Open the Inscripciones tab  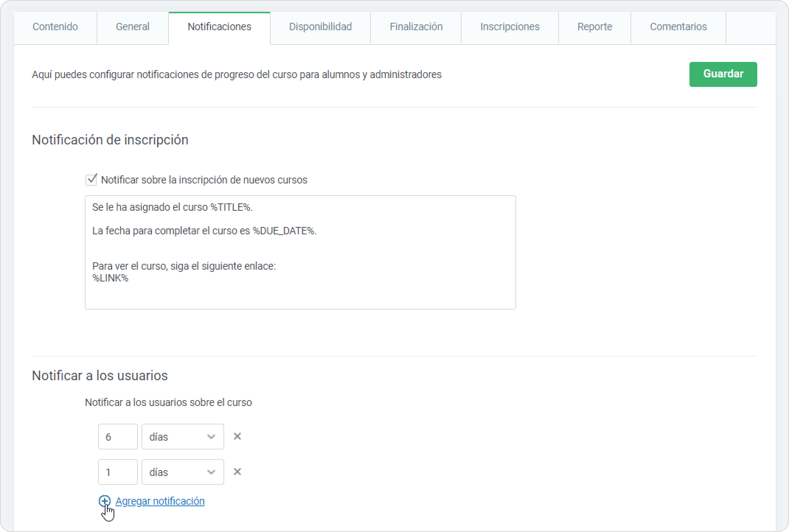(x=510, y=27)
